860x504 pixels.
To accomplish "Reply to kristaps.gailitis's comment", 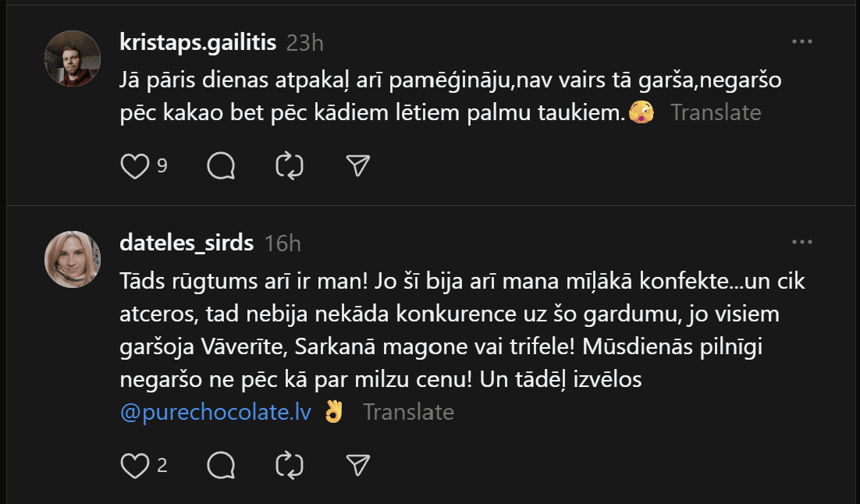I will pyautogui.click(x=222, y=165).
